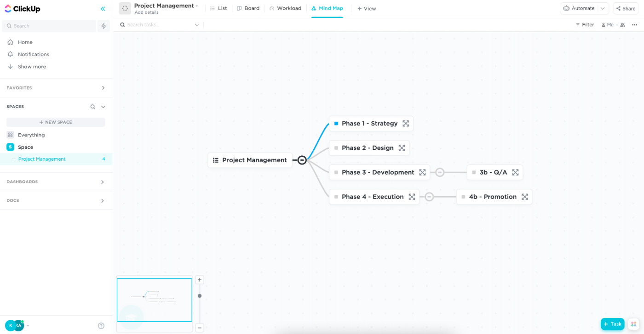Click the Show more arrow icon
Image resolution: width=644 pixels, height=334 pixels.
[x=10, y=67]
